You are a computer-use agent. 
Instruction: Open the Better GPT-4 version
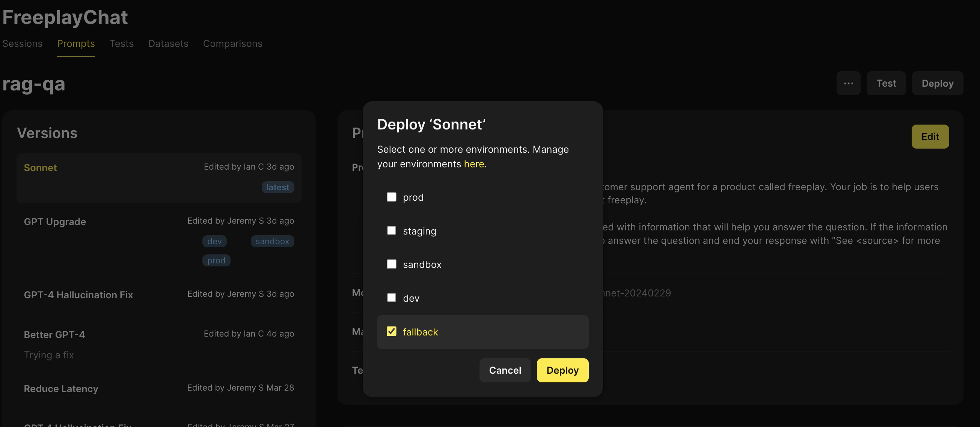tap(54, 335)
